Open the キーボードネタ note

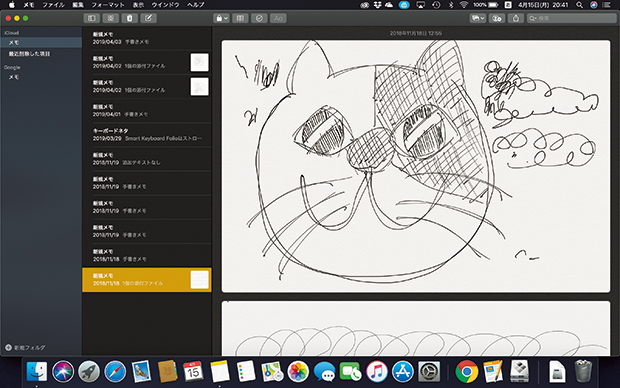(147, 134)
